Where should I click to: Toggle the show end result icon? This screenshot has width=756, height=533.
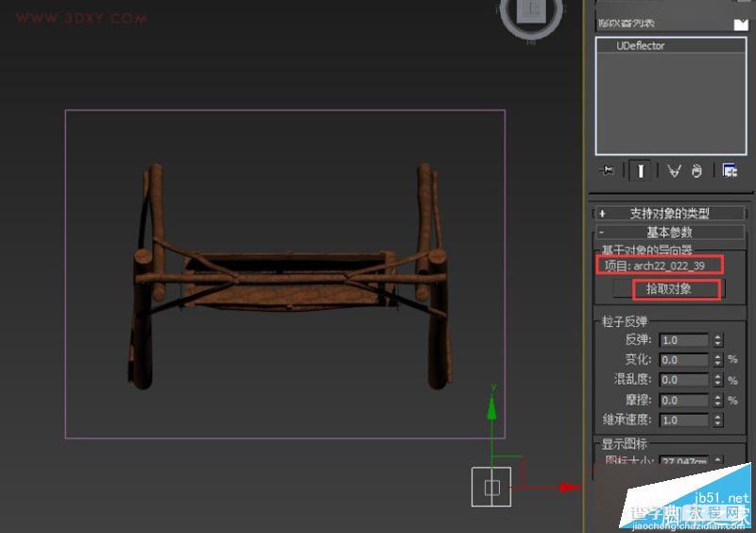click(641, 171)
